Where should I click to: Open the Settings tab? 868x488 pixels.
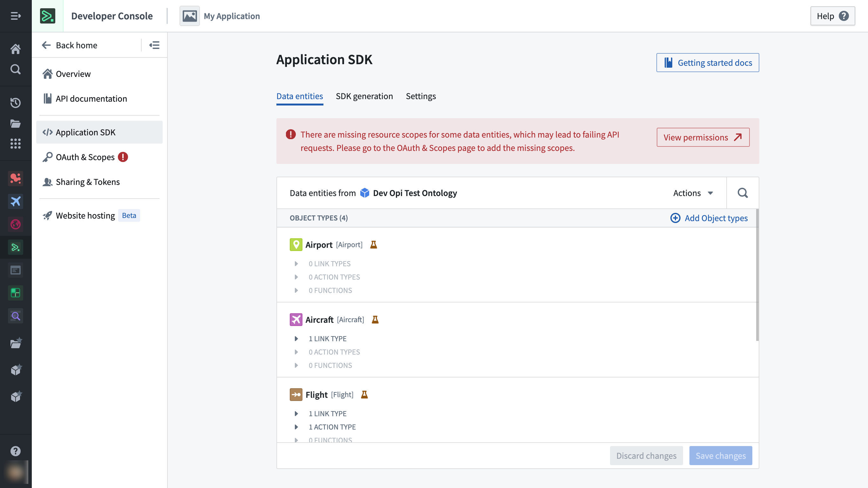coord(421,96)
